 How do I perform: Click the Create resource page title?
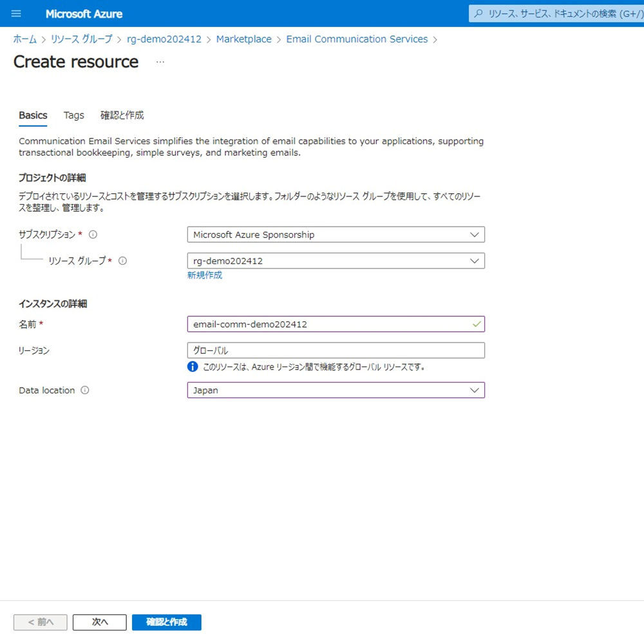coord(76,62)
